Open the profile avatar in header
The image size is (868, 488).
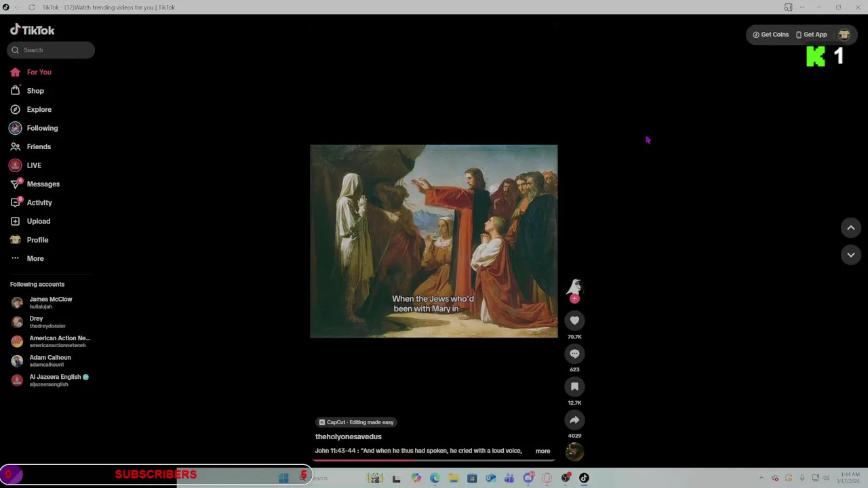[844, 35]
